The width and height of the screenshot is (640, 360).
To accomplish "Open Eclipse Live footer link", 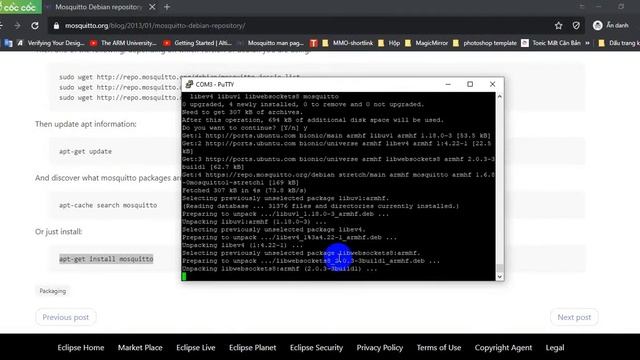I will point(196,347).
